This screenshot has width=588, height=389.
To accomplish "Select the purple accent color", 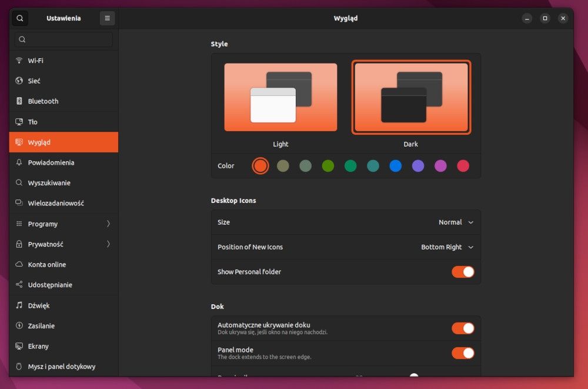I will pos(417,165).
